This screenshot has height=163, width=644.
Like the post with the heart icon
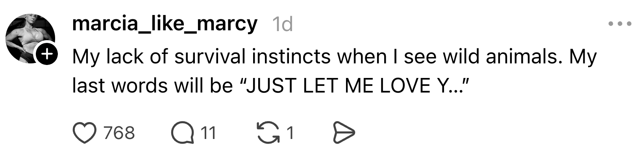click(x=84, y=133)
